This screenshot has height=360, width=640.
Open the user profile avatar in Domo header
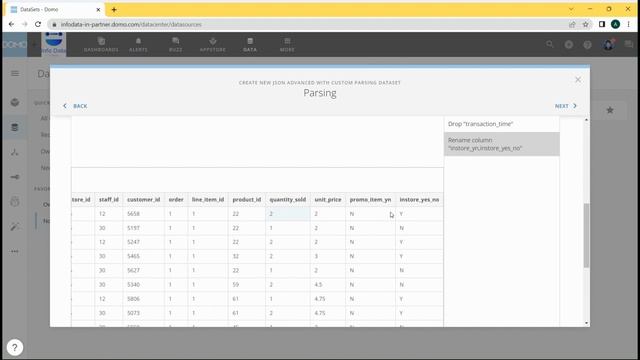(x=608, y=44)
